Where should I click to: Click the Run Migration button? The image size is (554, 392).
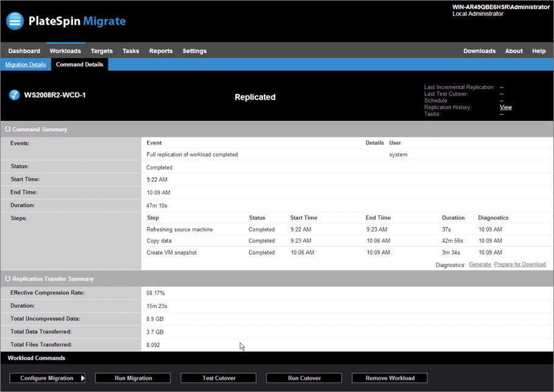point(133,378)
